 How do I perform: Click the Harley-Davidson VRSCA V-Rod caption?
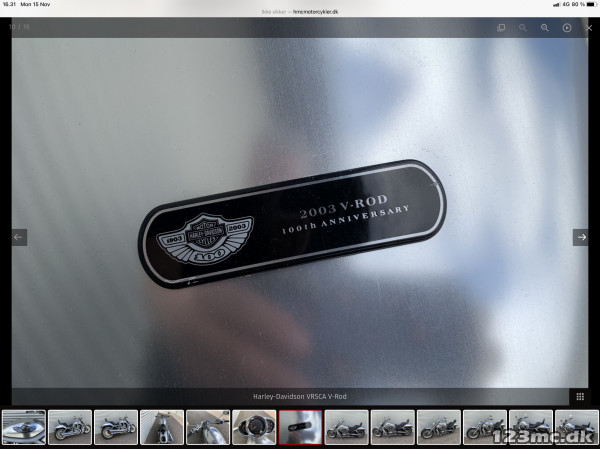click(x=300, y=397)
